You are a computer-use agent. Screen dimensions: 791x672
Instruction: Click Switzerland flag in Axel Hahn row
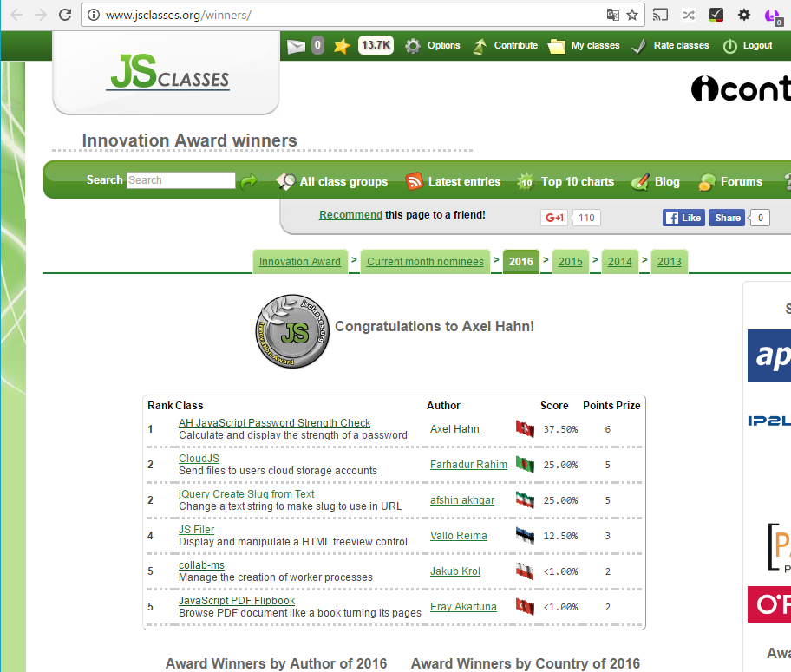click(x=525, y=429)
